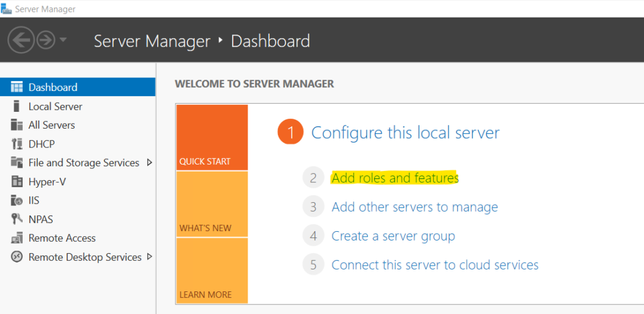Click the All Servers icon

[17, 125]
